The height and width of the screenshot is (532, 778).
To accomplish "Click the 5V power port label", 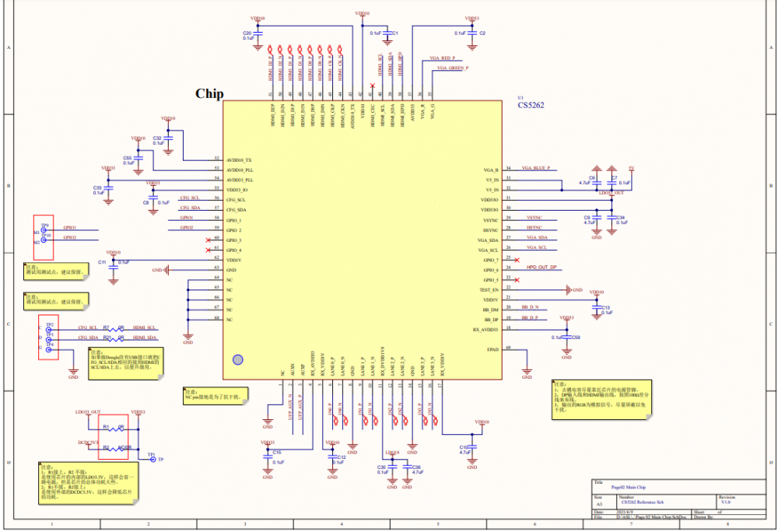I will tap(631, 169).
